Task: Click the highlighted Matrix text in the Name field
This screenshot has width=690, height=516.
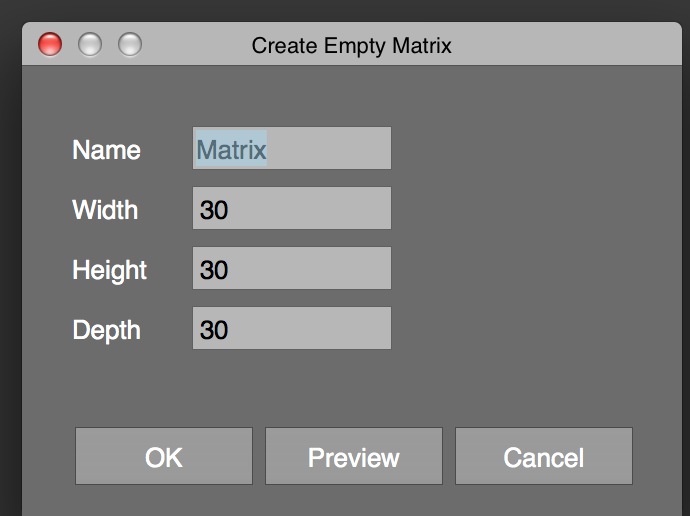Action: point(231,150)
